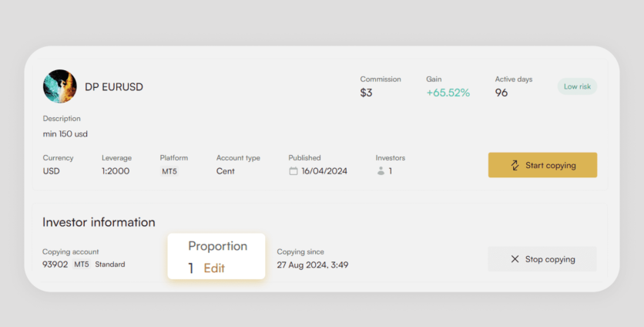Screen dimensions: 644x327
Task: Click the DP EURUSD profile avatar
Action: click(x=60, y=86)
